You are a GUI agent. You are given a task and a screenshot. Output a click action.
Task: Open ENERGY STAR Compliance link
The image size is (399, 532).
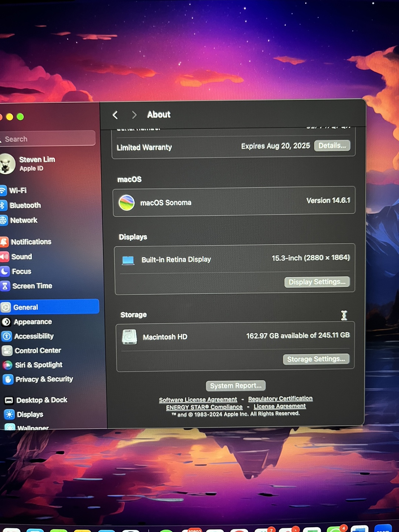[x=204, y=407]
